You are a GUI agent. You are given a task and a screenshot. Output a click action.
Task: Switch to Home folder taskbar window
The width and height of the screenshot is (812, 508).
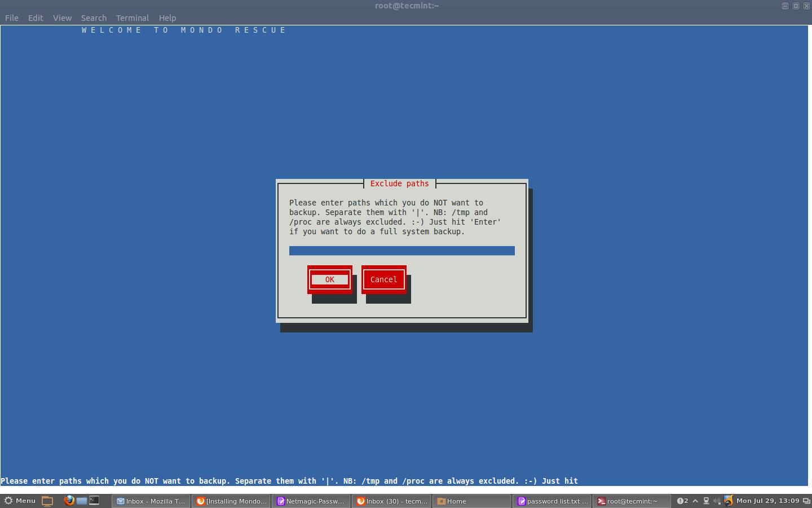point(471,501)
